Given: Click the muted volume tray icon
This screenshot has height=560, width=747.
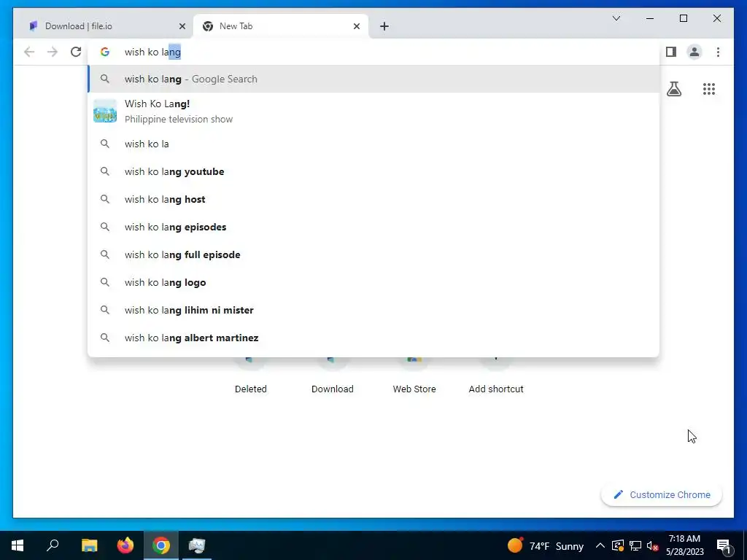Looking at the screenshot, I should 653,545.
